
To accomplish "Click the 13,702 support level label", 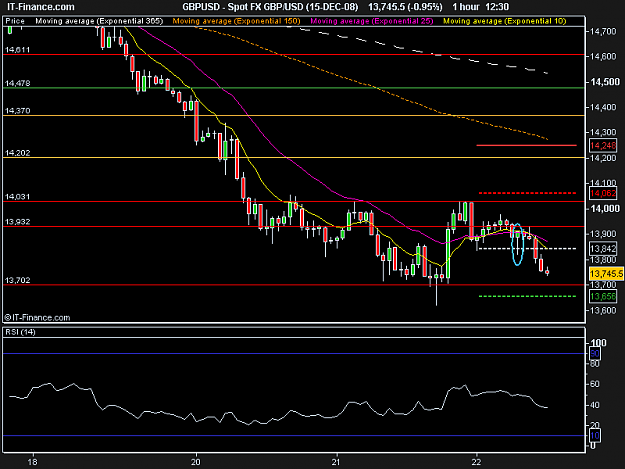I will [x=18, y=281].
